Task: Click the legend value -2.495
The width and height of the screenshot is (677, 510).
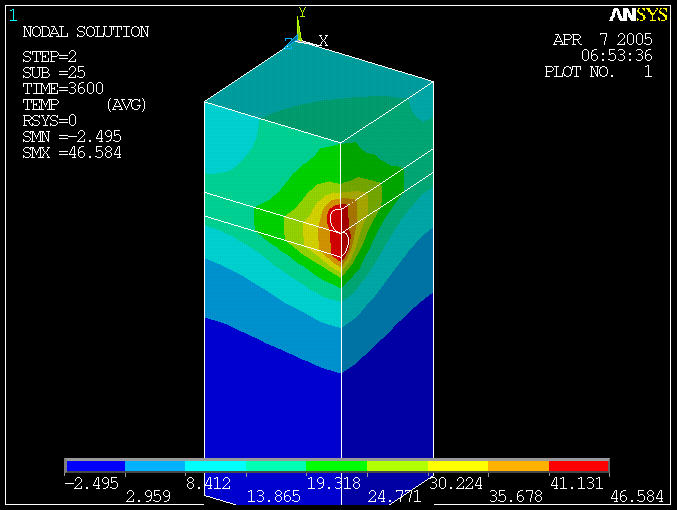Action: pos(92,483)
